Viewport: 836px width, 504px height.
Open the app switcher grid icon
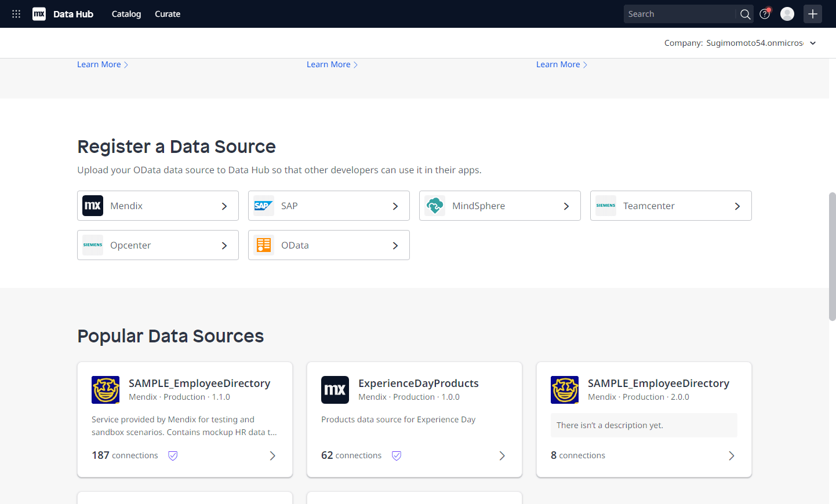click(x=16, y=14)
